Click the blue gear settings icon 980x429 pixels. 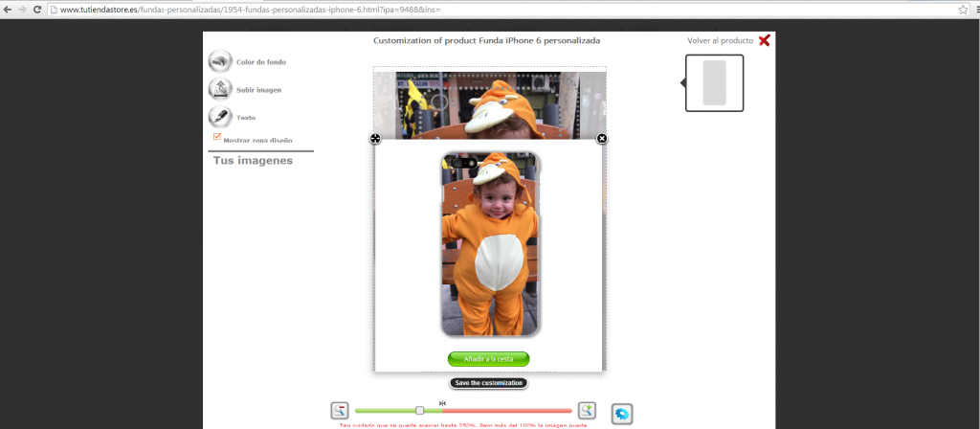[622, 414]
